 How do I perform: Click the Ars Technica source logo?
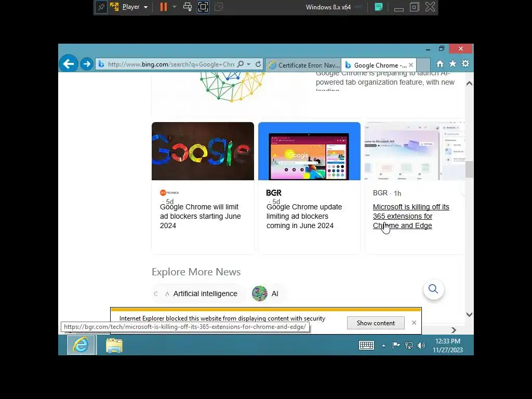169,193
